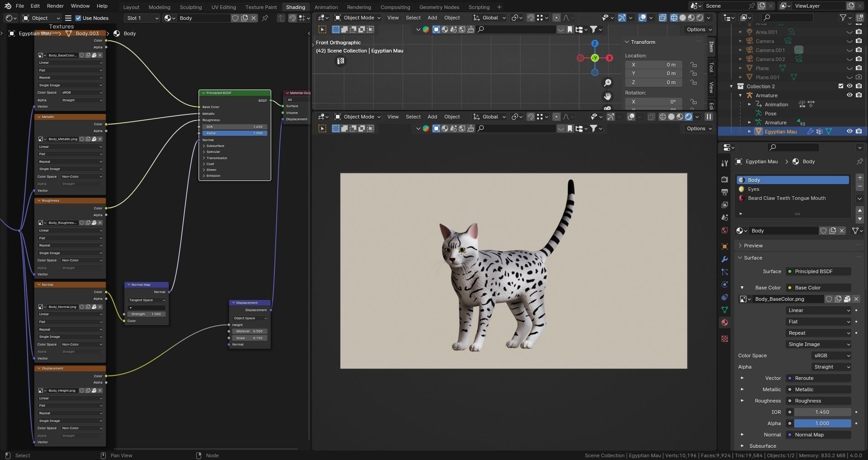Viewport: 868px width, 460px height.
Task: Switch to Texture Paint workspace tab
Action: pos(261,7)
